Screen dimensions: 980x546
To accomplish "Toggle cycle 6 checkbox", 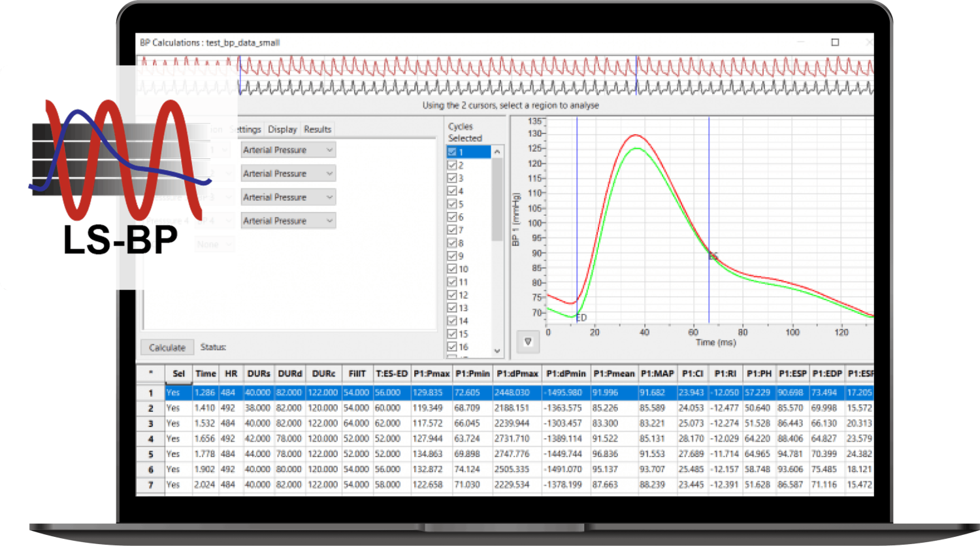I will (452, 217).
